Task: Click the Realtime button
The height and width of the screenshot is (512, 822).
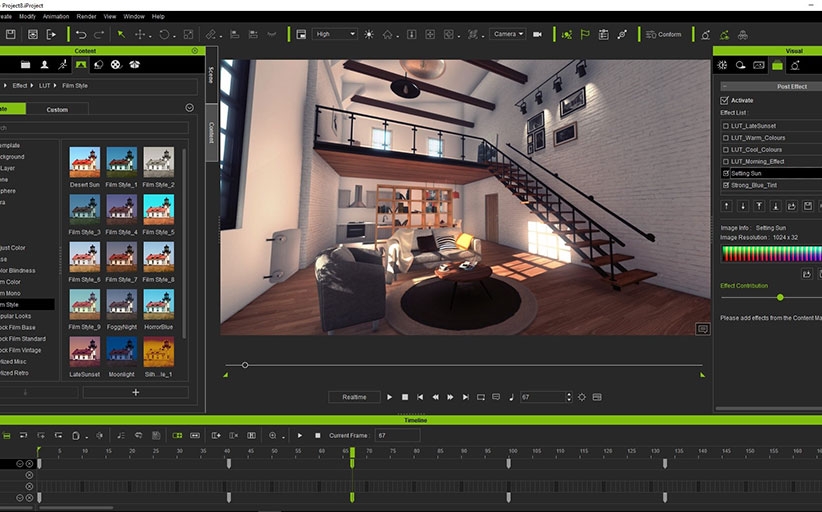Action: [354, 397]
